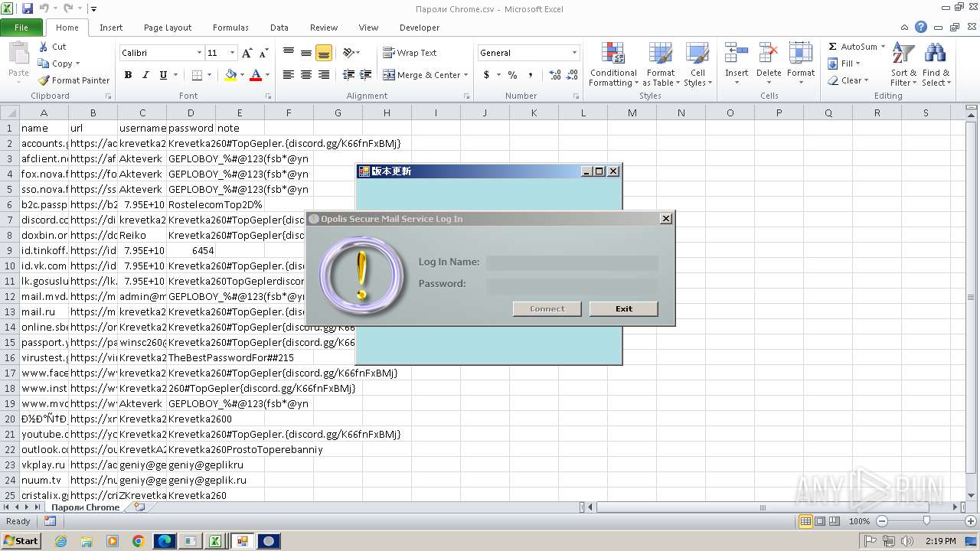Viewport: 980px width, 551px height.
Task: Switch to the Insert tab
Action: pyautogui.click(x=111, y=28)
